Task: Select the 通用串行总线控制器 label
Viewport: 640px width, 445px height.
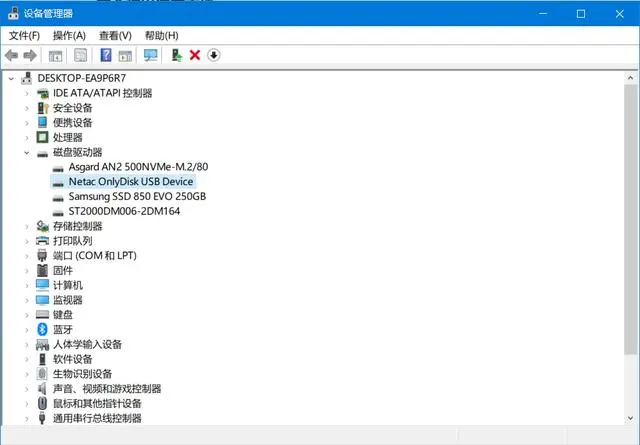Action: [x=98, y=418]
